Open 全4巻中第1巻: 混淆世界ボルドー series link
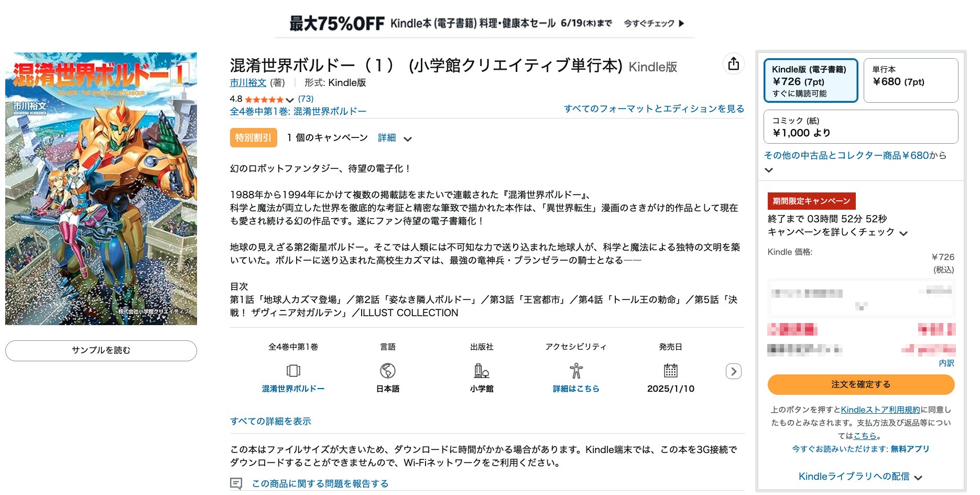The height and width of the screenshot is (495, 980). [x=298, y=111]
